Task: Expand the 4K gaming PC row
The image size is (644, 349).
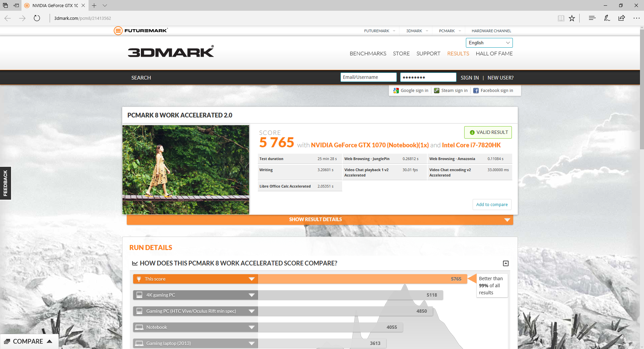Action: point(252,295)
